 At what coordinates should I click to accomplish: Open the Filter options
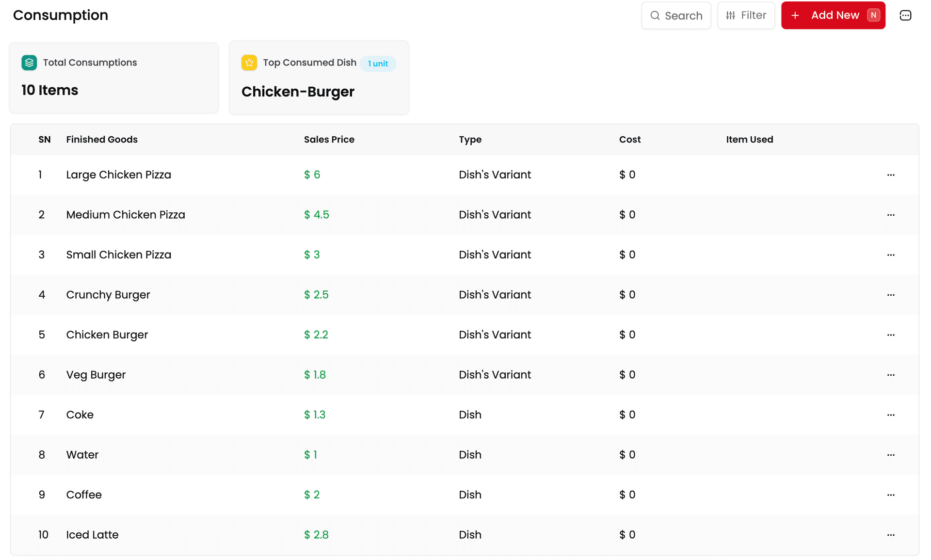[746, 16]
